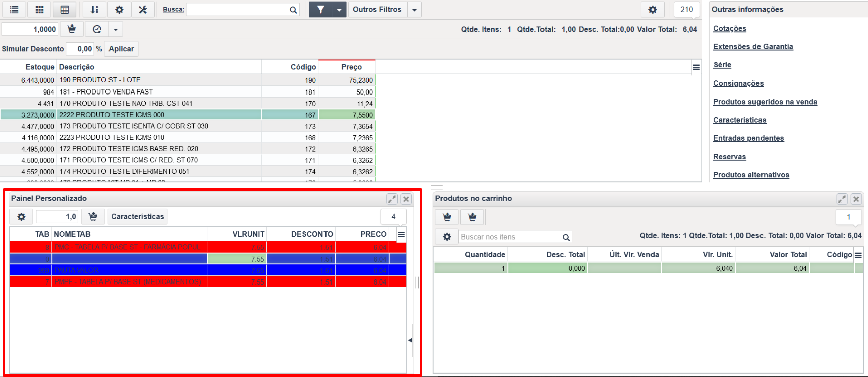Image resolution: width=868 pixels, height=377 pixels.
Task: Open the Consignações link
Action: [738, 83]
